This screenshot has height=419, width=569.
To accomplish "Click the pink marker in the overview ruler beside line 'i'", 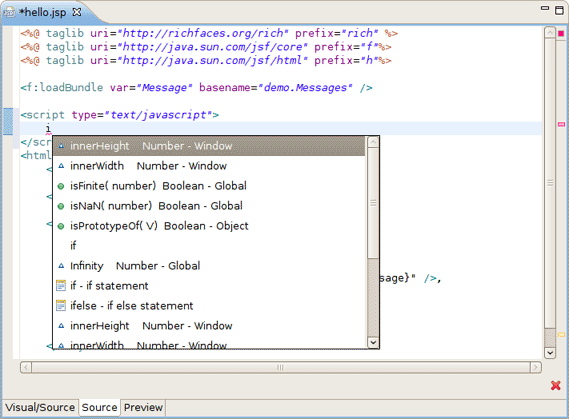I will coord(561,124).
